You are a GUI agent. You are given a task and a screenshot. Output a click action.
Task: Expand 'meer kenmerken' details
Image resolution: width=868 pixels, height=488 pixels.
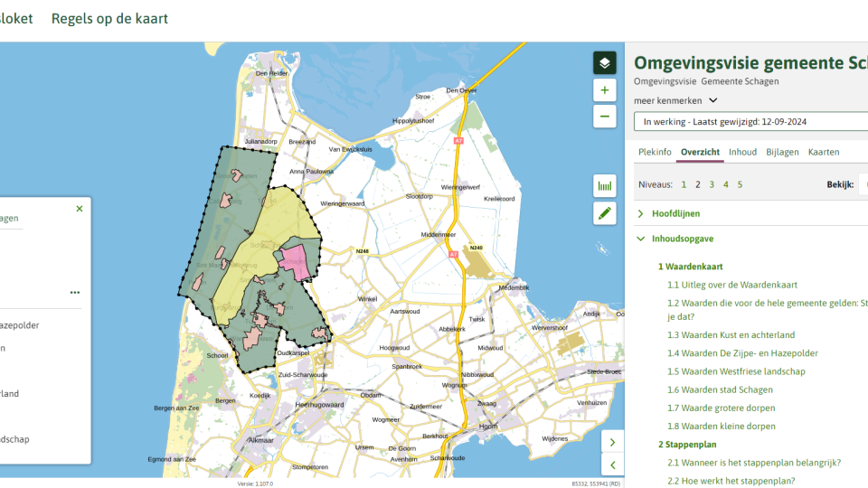click(x=676, y=100)
